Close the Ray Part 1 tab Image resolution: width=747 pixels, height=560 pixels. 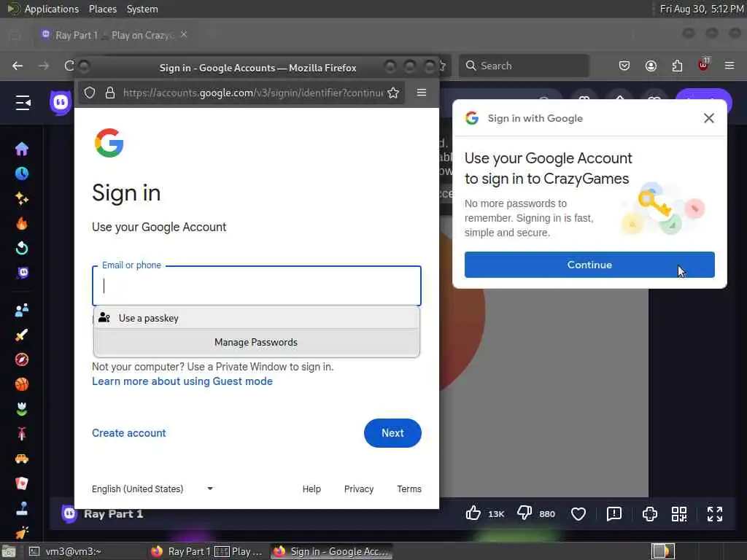coord(184,35)
